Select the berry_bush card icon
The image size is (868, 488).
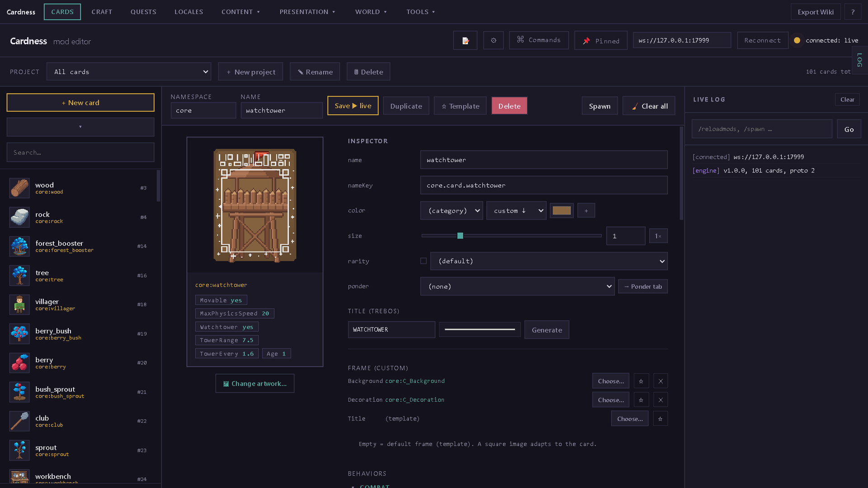(19, 334)
